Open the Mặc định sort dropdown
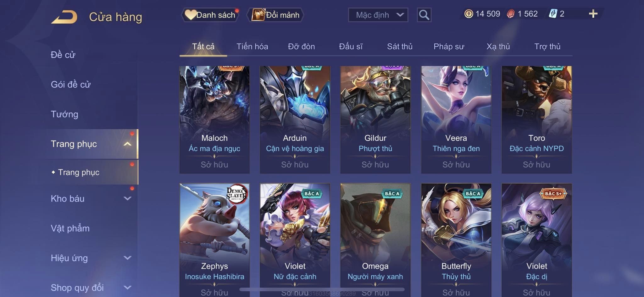The width and height of the screenshot is (644, 297). pos(378,15)
